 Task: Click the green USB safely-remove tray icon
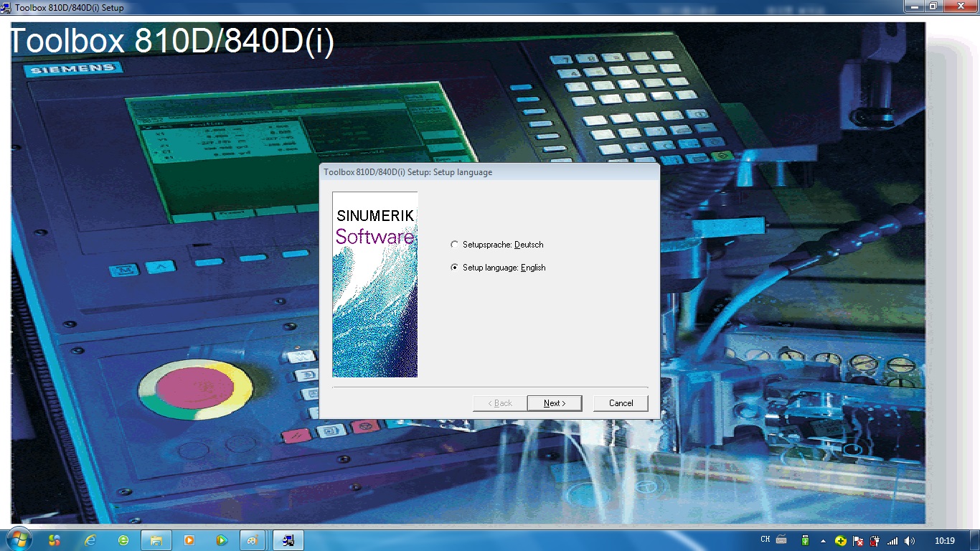click(806, 540)
